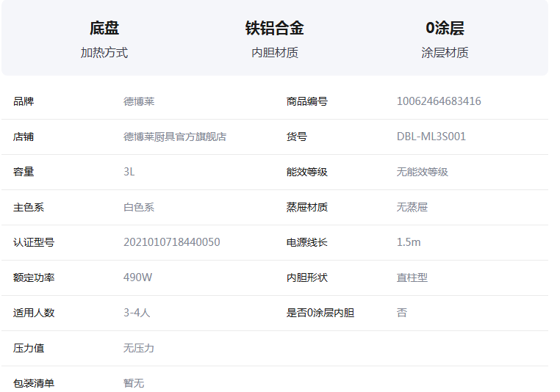Click the 内胆材质 label

[x=275, y=53]
